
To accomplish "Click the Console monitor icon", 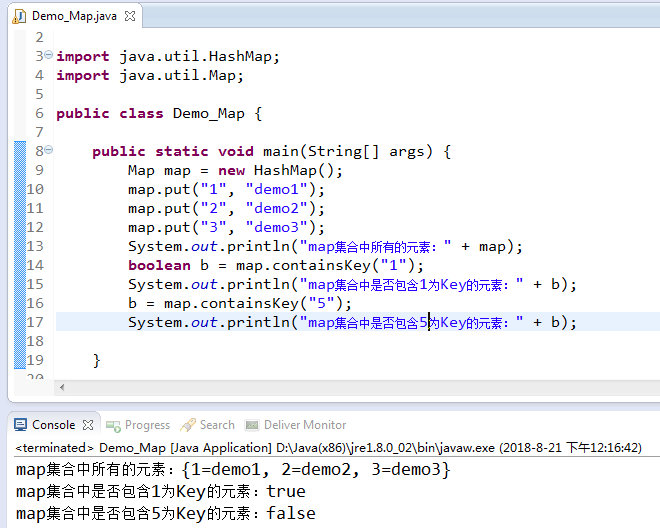I will (x=21, y=425).
